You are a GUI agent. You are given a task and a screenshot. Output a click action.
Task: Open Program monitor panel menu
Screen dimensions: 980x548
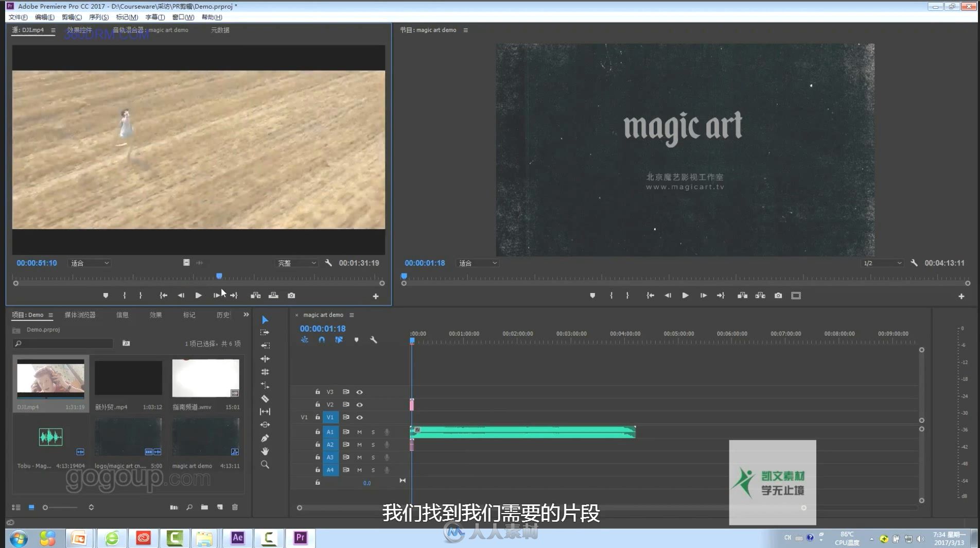point(466,30)
